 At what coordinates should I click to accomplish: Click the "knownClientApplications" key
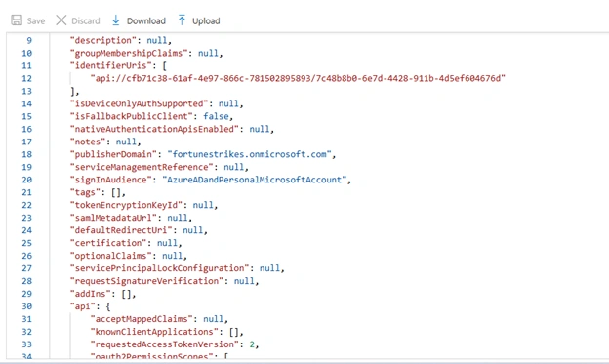(x=154, y=332)
